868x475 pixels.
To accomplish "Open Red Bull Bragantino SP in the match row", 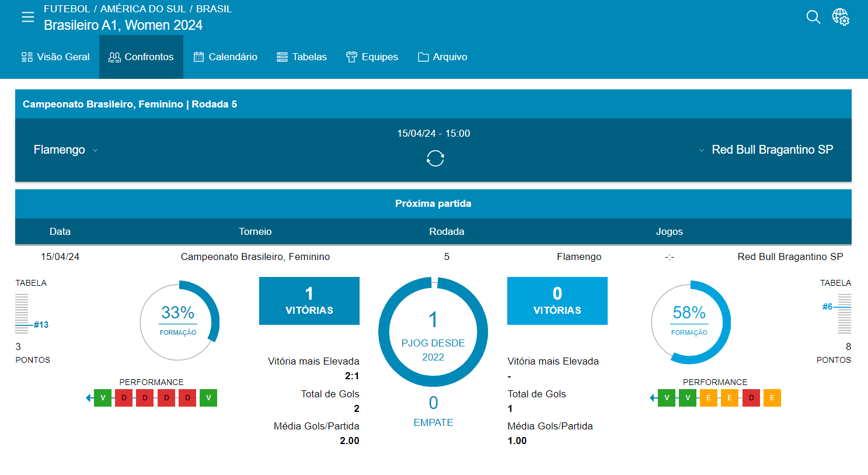I will (790, 256).
